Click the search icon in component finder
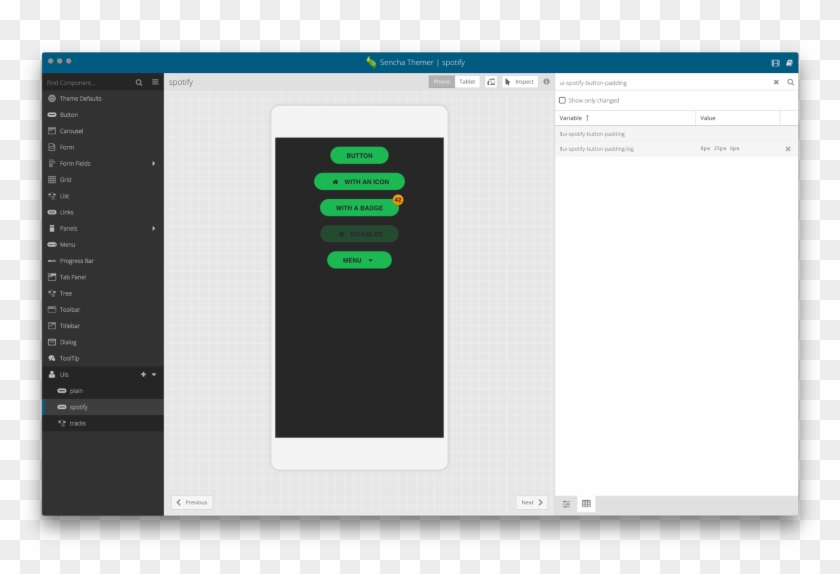840x574 pixels. [139, 82]
